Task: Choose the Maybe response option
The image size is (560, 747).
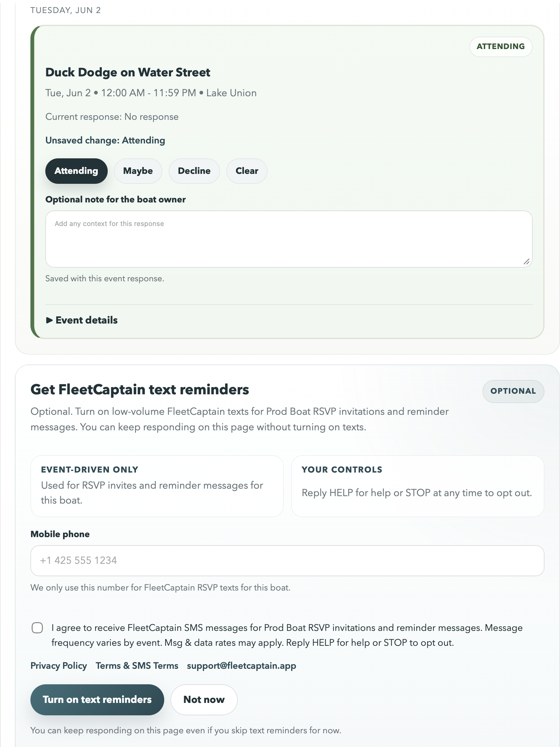Action: pyautogui.click(x=138, y=171)
